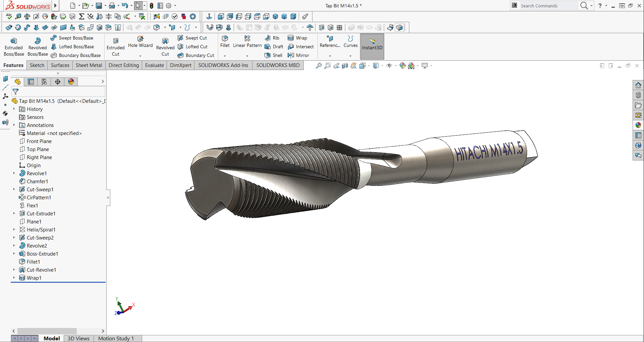Choose the Lofted Cut command

193,47
